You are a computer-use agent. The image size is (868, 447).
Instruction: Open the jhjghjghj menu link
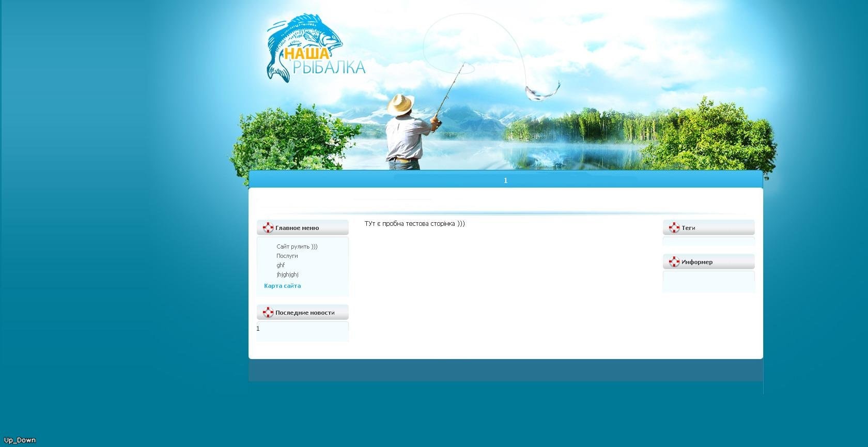[287, 274]
